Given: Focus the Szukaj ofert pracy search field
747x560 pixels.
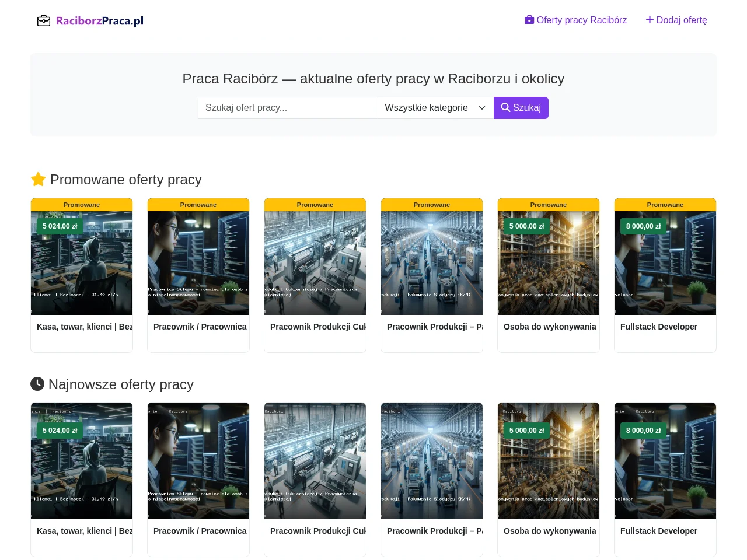Looking at the screenshot, I should [x=288, y=108].
